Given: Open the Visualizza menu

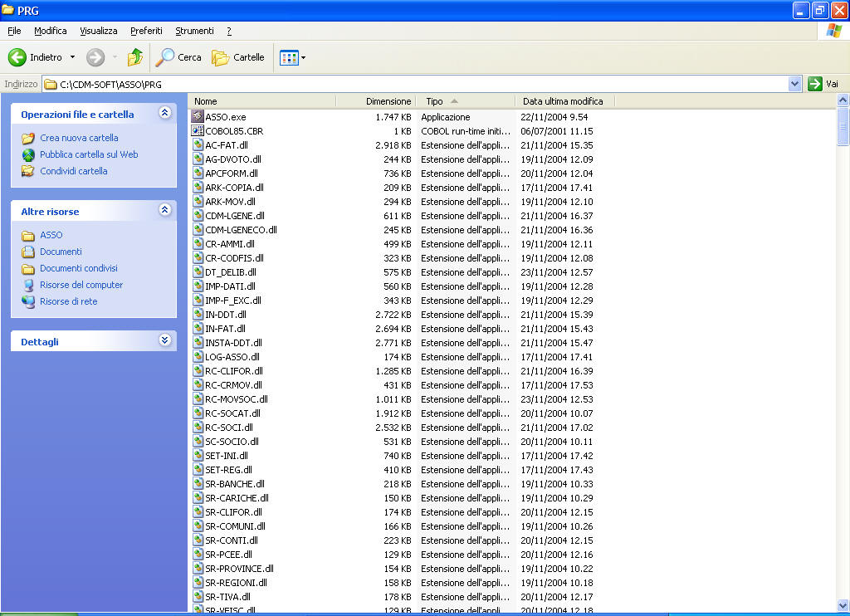Looking at the screenshot, I should coord(99,31).
